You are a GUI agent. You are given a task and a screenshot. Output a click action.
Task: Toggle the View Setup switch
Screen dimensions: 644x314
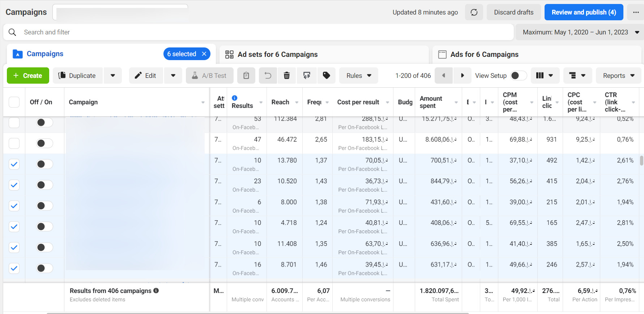click(x=518, y=75)
